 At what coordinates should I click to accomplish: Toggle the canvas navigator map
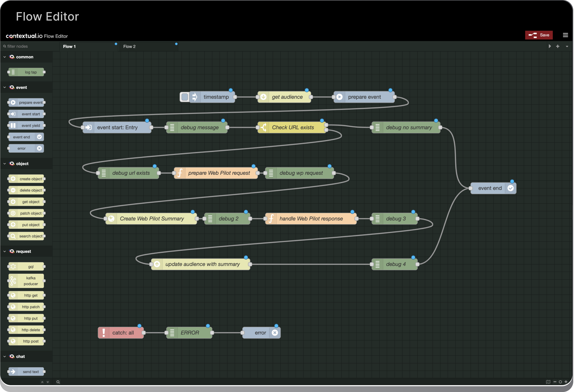548,382
